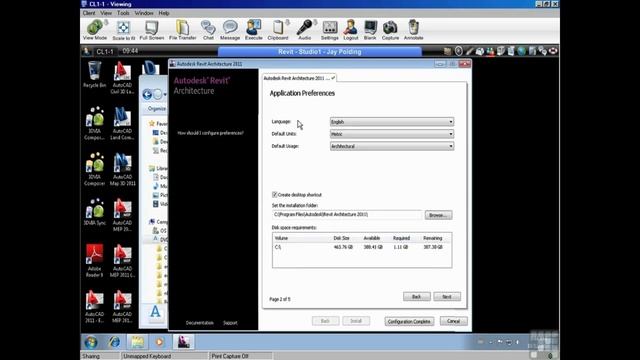640x360 pixels.
Task: Switch to the Revit installer taskbar button
Action: (183, 342)
